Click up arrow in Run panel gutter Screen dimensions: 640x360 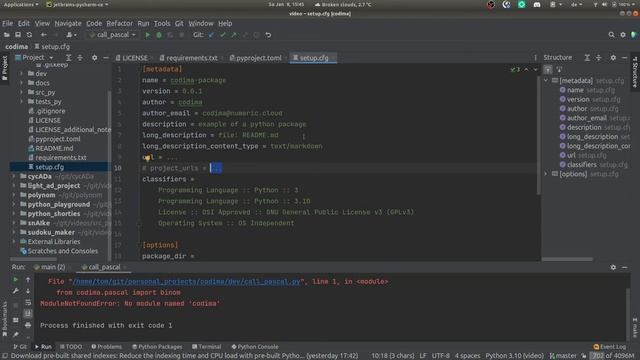pyautogui.click(x=28, y=280)
